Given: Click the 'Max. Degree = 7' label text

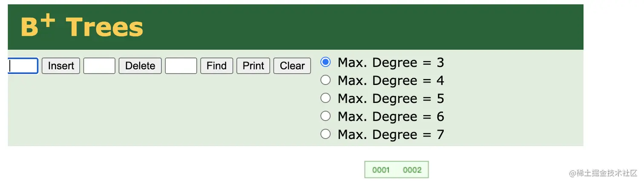Looking at the screenshot, I should pos(391,135).
